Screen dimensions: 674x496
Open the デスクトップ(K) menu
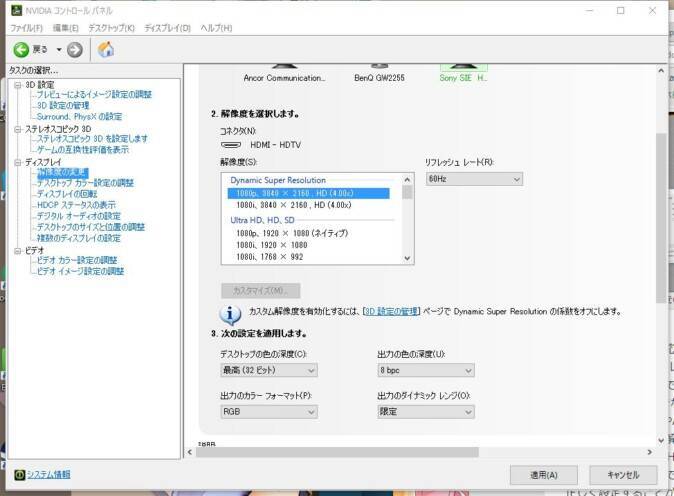coord(111,28)
